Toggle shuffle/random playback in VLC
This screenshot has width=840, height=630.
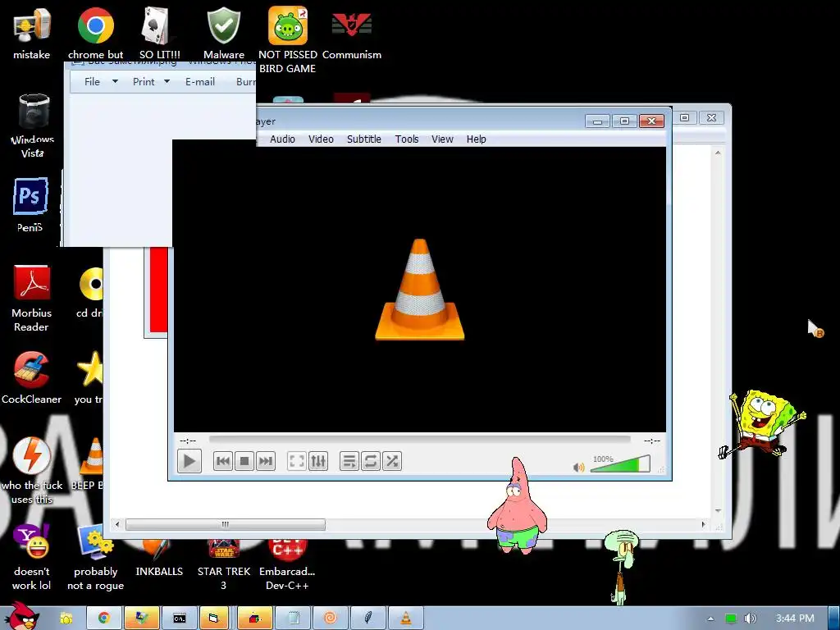point(392,461)
